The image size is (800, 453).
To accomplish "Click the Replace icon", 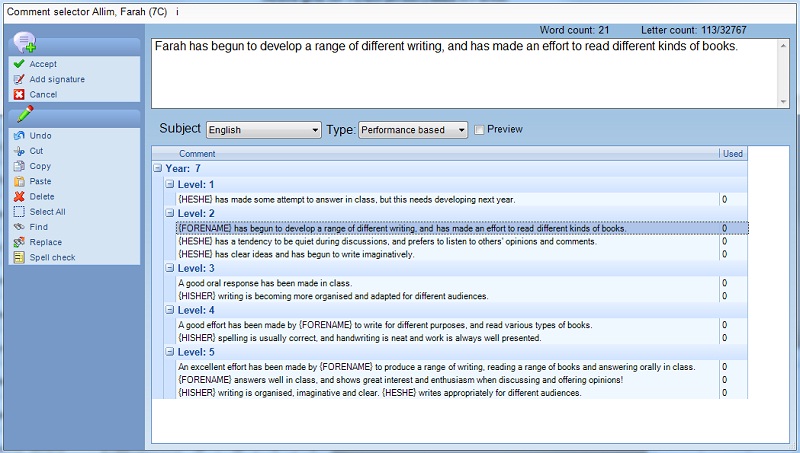I will (x=19, y=242).
